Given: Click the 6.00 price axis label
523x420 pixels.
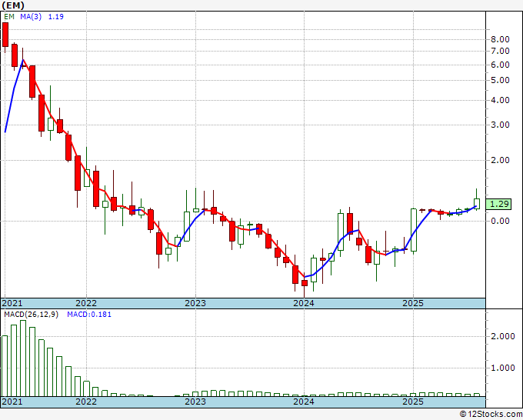Looking at the screenshot, I should tap(500, 65).
